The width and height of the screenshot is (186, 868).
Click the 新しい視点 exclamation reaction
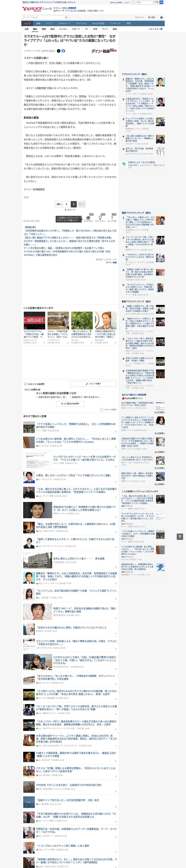[x=112, y=218]
